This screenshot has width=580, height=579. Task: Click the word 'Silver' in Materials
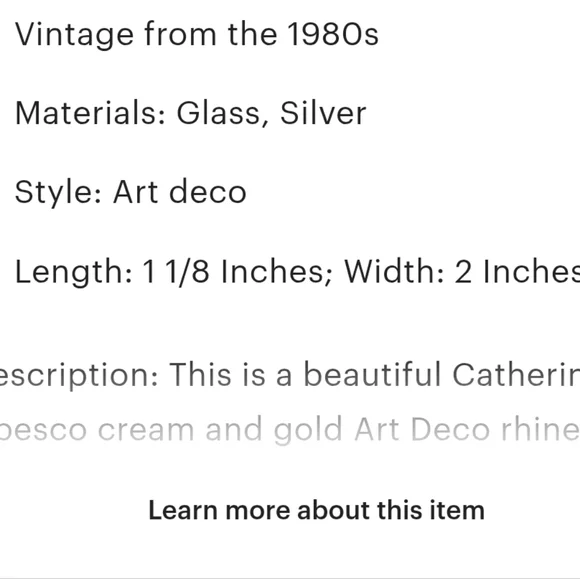[323, 113]
